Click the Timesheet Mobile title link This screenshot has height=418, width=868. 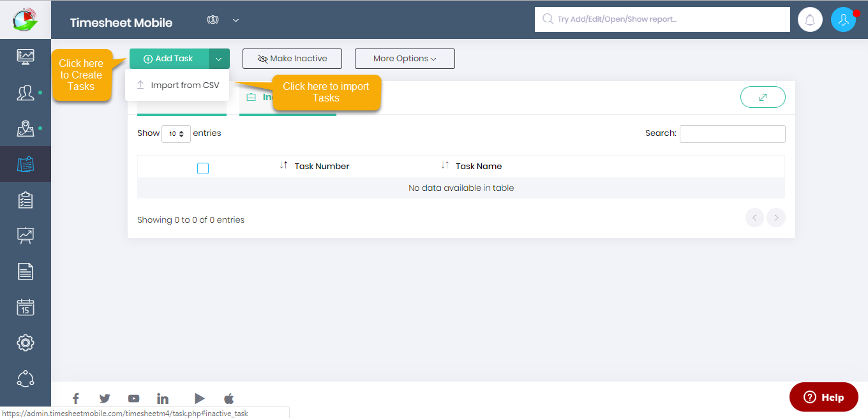(x=121, y=22)
